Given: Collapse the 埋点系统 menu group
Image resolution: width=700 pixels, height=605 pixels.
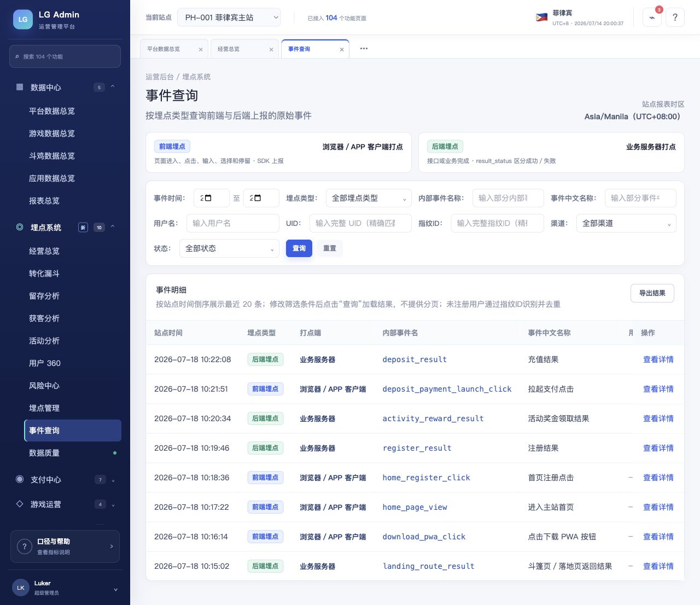Looking at the screenshot, I should [x=113, y=227].
